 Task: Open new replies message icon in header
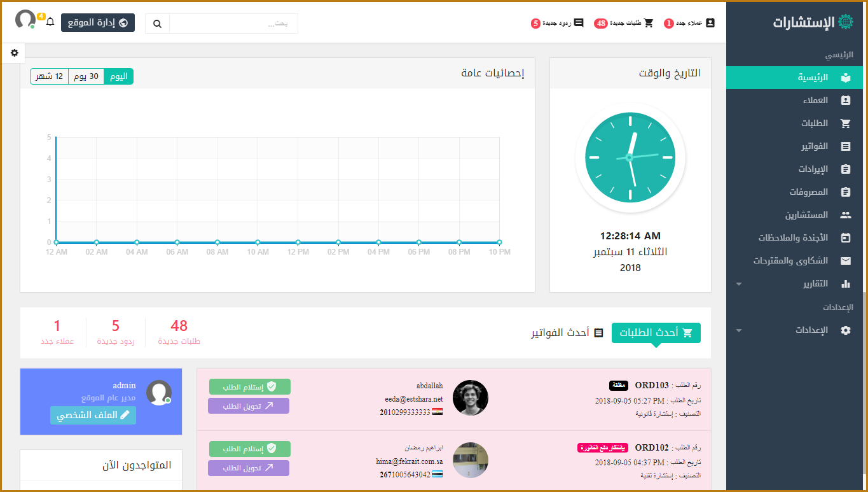(579, 23)
